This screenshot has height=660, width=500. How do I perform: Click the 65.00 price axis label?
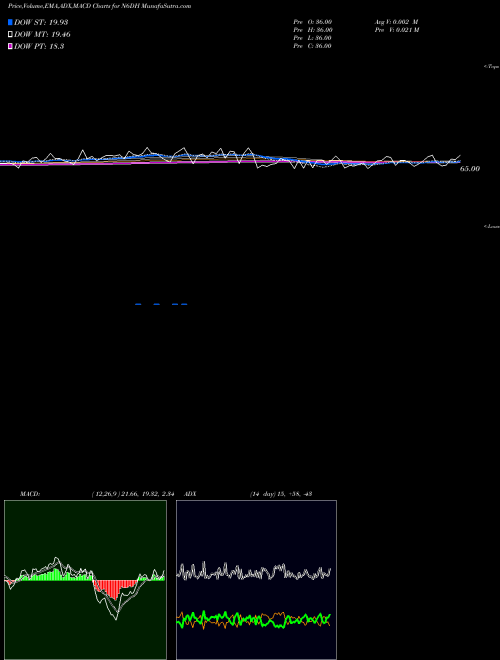tap(470, 169)
